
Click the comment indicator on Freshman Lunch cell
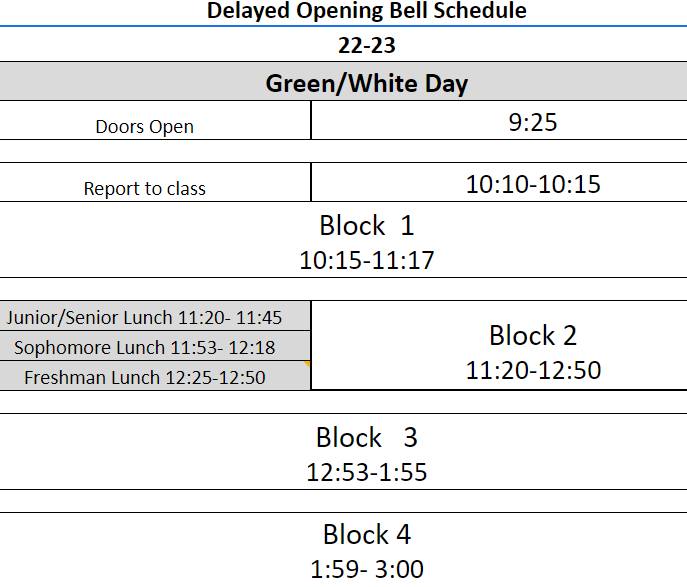click(307, 364)
